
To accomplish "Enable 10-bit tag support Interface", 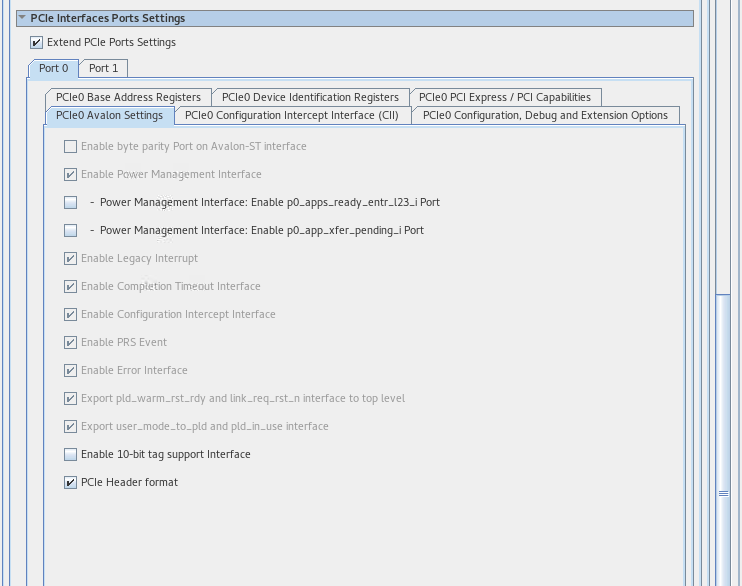I will pos(71,455).
